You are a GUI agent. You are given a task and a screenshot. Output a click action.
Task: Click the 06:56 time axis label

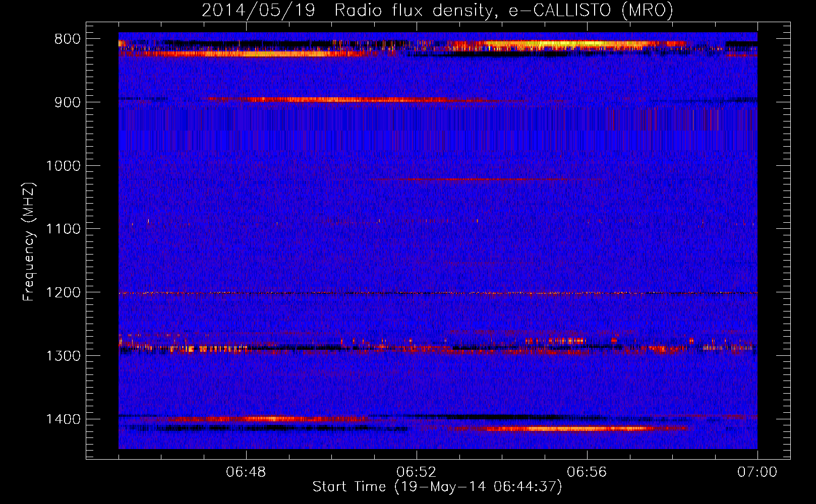(587, 472)
